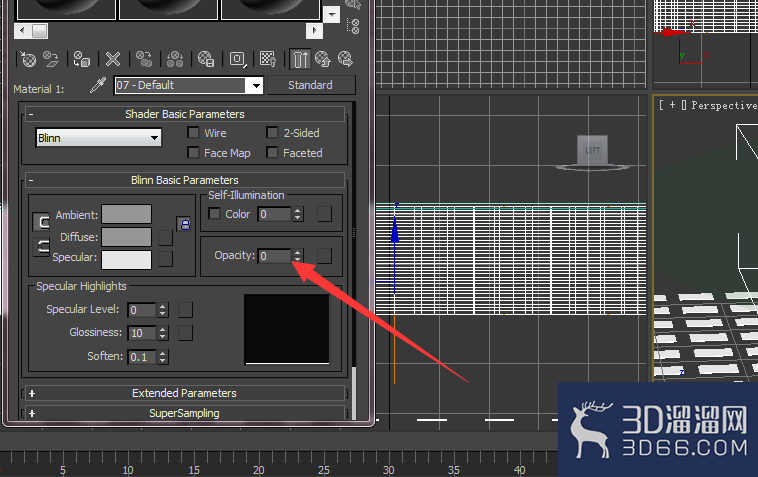Click the Self-Illumination Color spinner arrows
This screenshot has height=477, width=758.
(298, 214)
